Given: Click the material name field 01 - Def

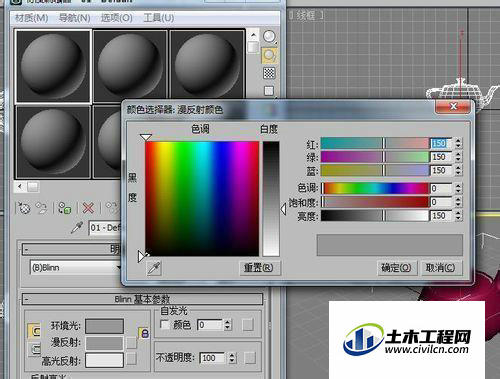Looking at the screenshot, I should coord(104,228).
